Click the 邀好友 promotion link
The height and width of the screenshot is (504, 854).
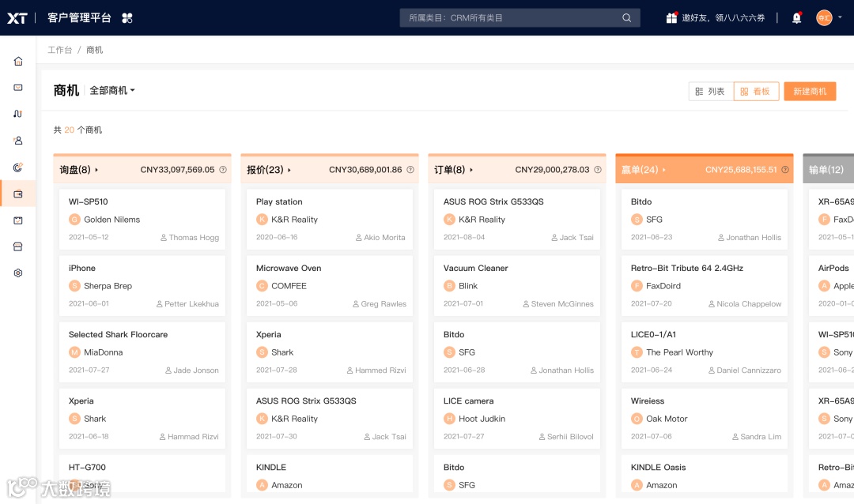click(x=724, y=18)
